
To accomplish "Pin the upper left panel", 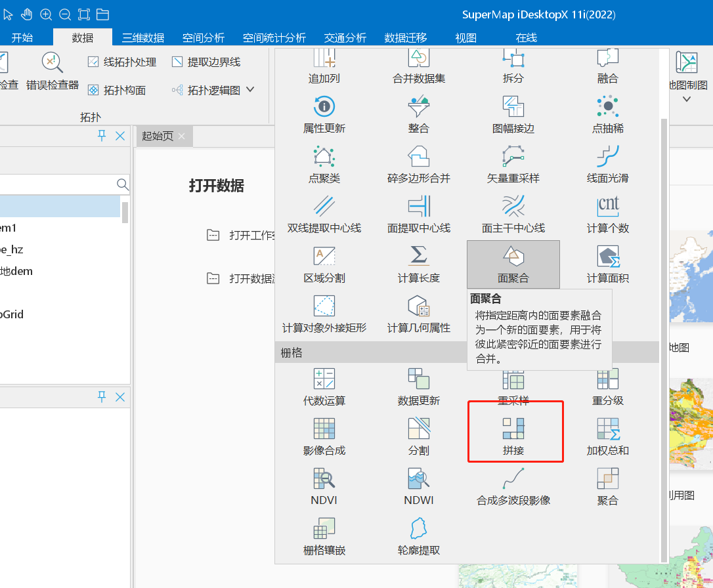I will (102, 136).
